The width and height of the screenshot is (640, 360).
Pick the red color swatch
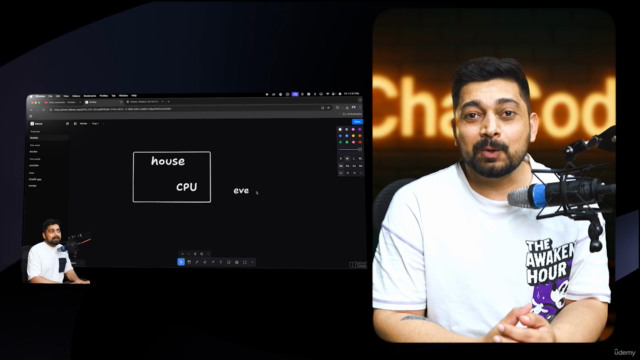[360, 142]
